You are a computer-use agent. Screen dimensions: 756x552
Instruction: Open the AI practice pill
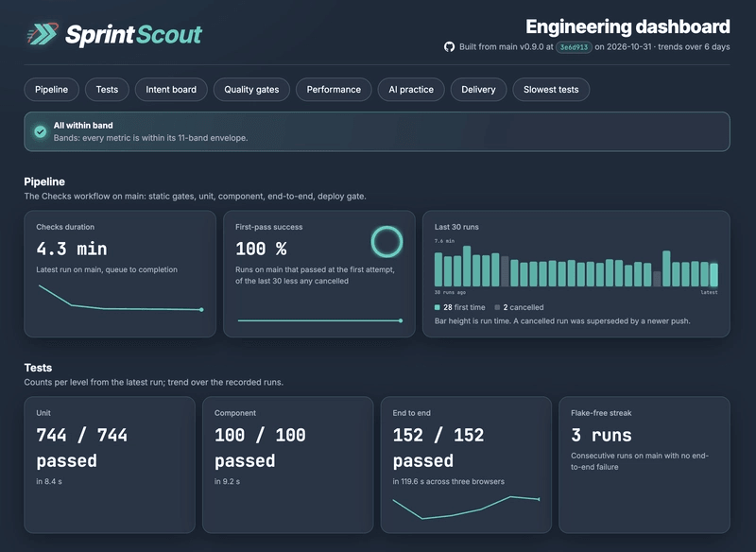click(x=411, y=90)
